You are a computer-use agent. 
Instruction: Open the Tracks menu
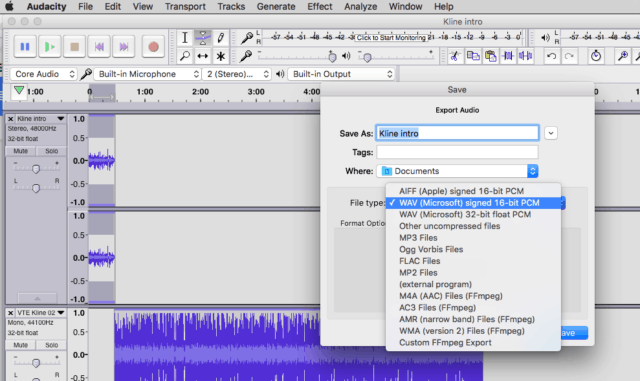[x=231, y=7]
